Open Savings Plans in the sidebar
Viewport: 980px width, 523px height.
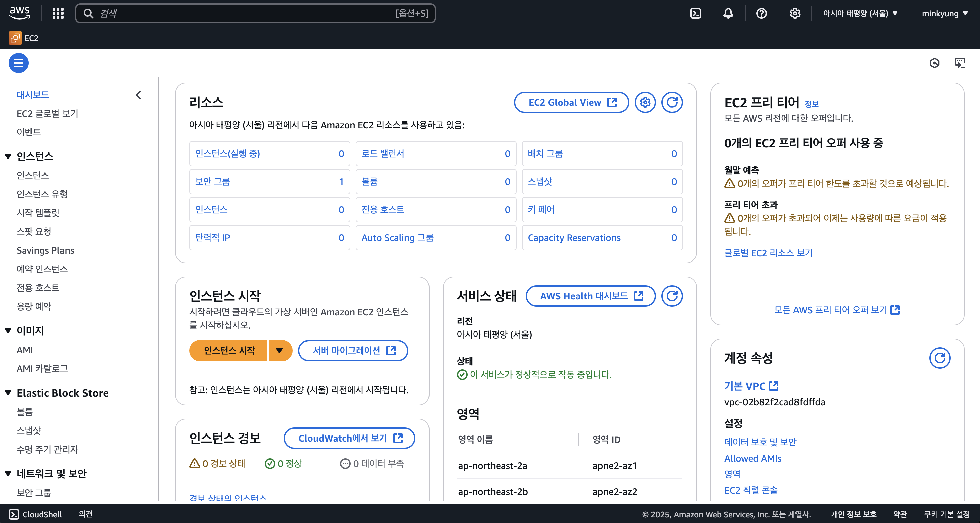(x=45, y=250)
